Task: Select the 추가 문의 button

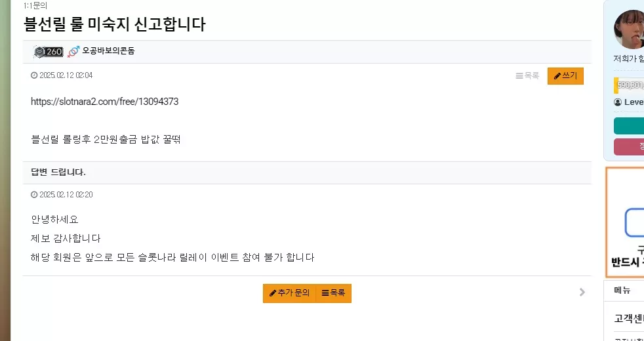Action: click(290, 293)
